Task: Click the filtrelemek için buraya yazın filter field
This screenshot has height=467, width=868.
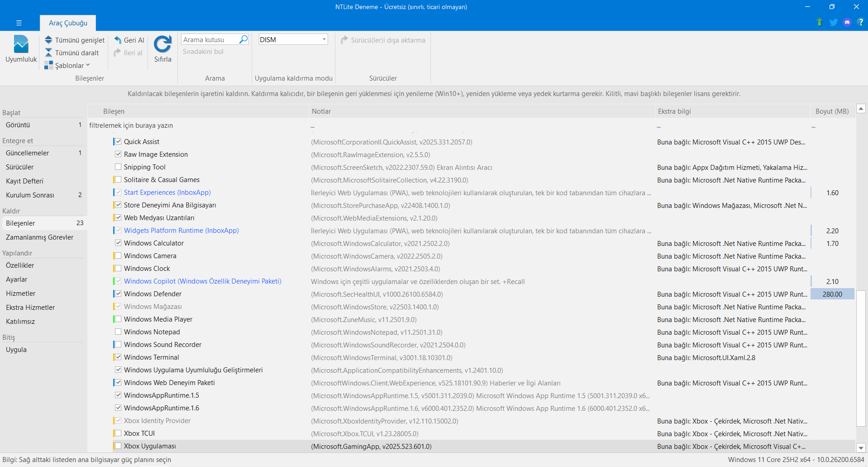Action: pos(198,125)
